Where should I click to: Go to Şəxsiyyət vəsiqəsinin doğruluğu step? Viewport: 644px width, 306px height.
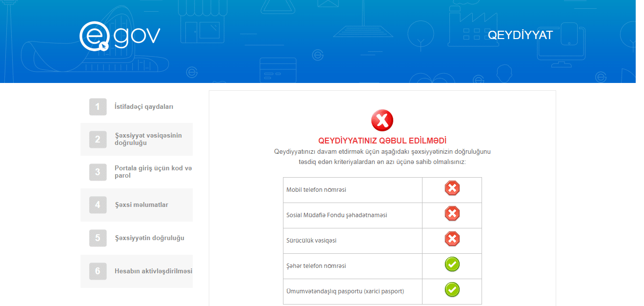pyautogui.click(x=148, y=139)
